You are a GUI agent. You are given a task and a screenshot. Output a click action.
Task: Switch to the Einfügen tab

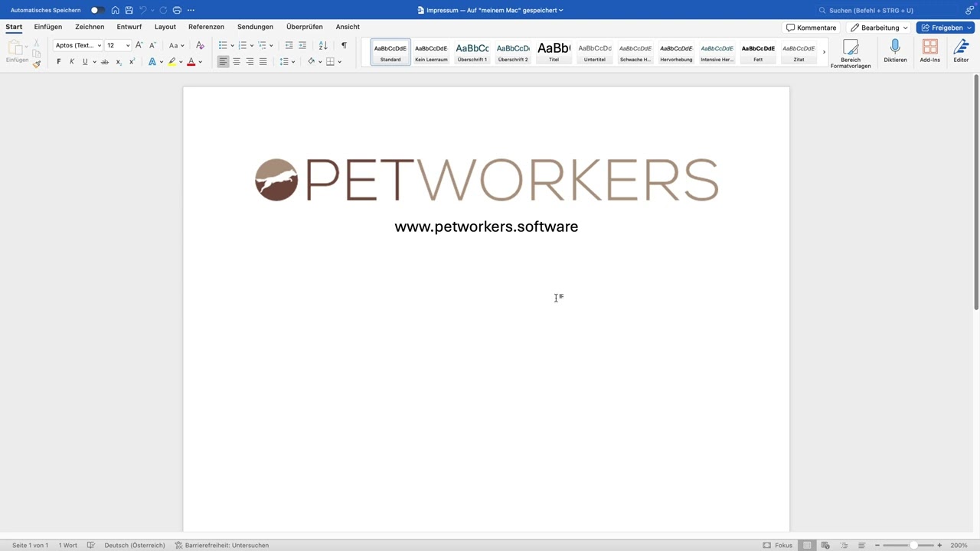click(x=48, y=27)
